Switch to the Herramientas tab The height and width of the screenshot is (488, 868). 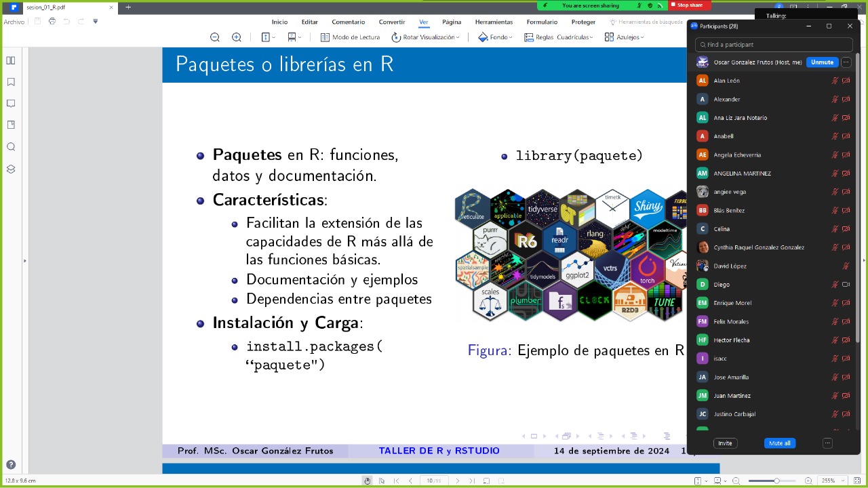494,22
